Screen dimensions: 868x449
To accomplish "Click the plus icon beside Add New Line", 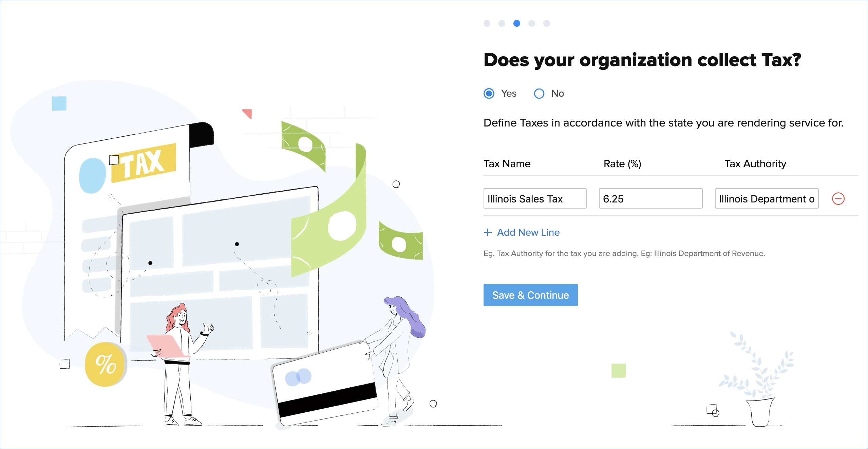I will 488,233.
